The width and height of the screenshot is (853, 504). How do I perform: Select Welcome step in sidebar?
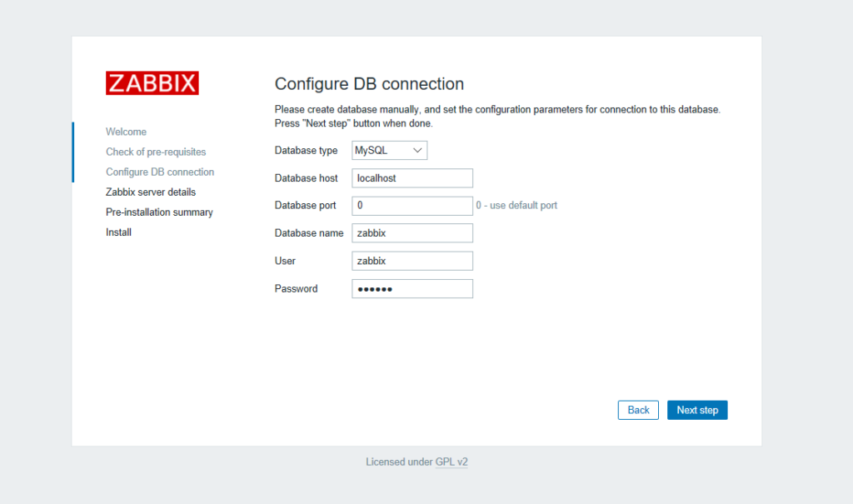[x=127, y=132]
